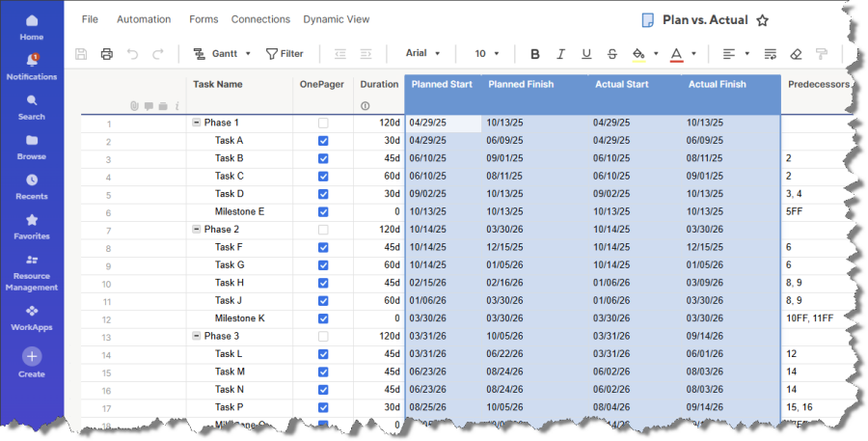Open Favorites in sidebar

tap(32, 227)
